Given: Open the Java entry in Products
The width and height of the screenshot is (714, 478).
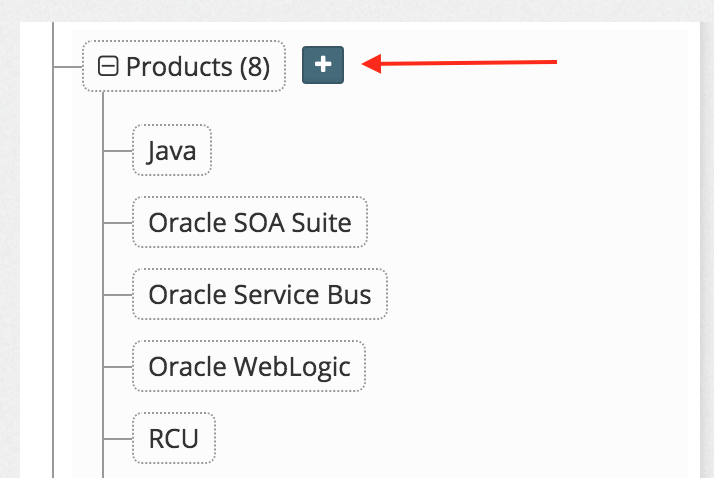Looking at the screenshot, I should click(171, 150).
